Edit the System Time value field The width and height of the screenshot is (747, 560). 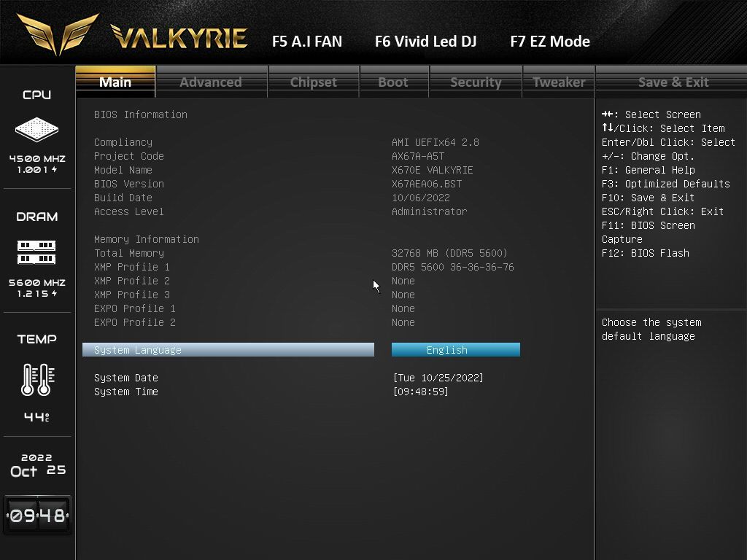pyautogui.click(x=420, y=392)
